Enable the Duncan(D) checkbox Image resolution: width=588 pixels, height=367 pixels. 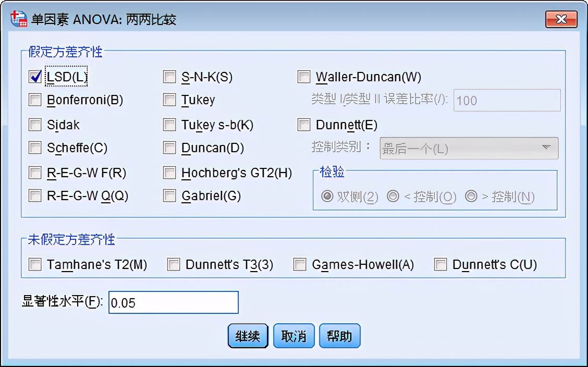[169, 148]
